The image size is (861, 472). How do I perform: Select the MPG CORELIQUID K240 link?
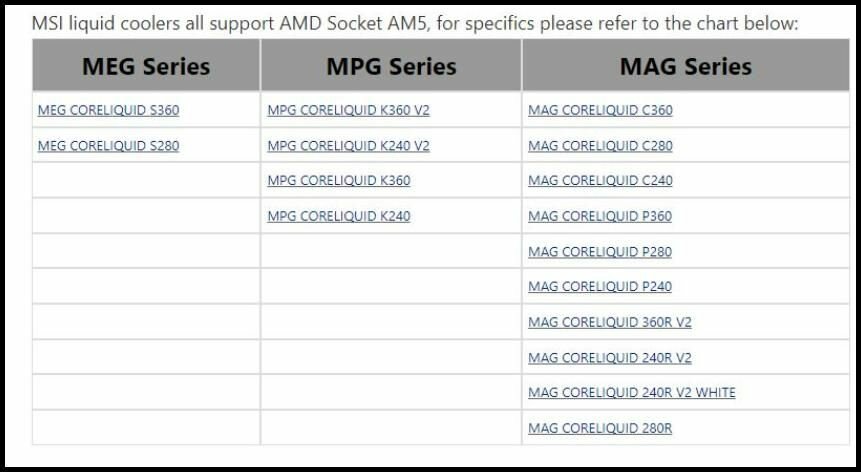coord(338,216)
